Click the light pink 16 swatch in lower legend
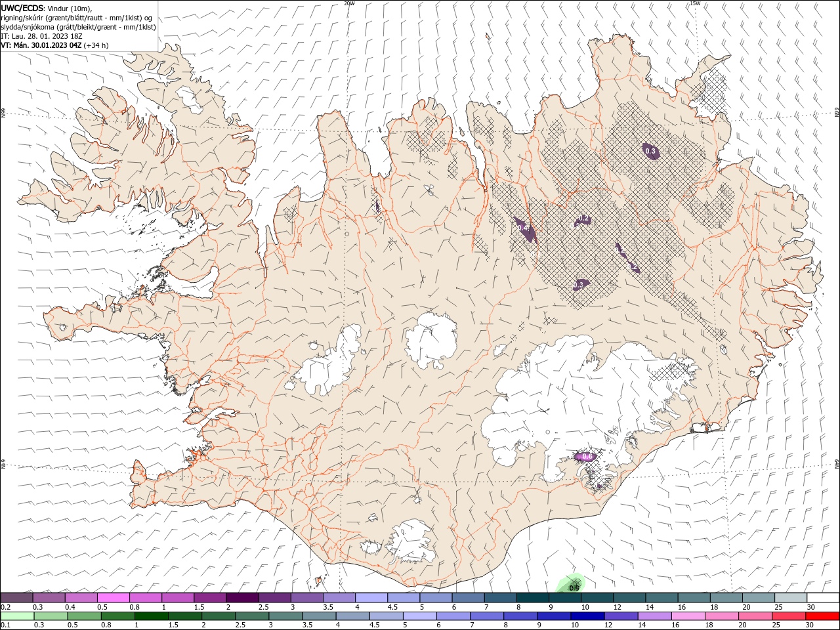Screen dimensions: 840x630 click(x=688, y=616)
